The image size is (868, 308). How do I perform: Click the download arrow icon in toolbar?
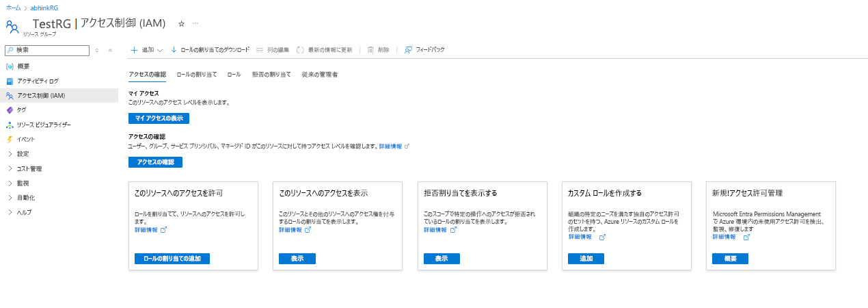174,50
